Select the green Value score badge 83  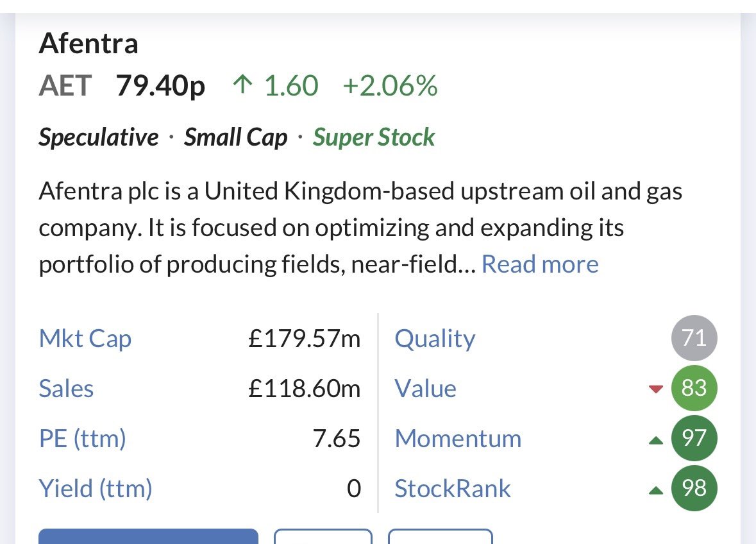694,388
